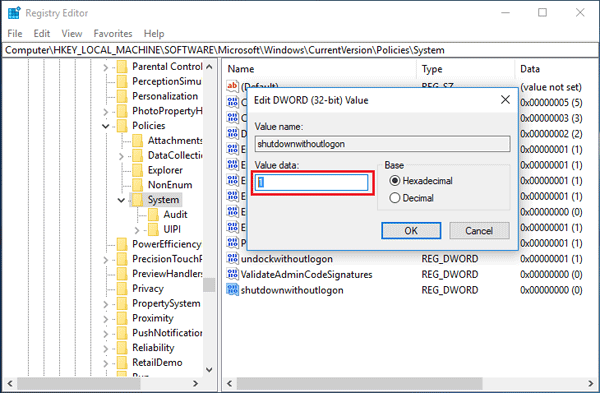Expand the DataCollection tree node
Viewport: 600px width, 393px height.
121,156
